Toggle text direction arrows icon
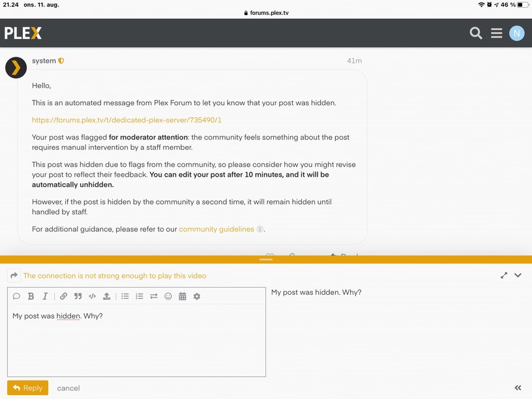 [x=154, y=296]
